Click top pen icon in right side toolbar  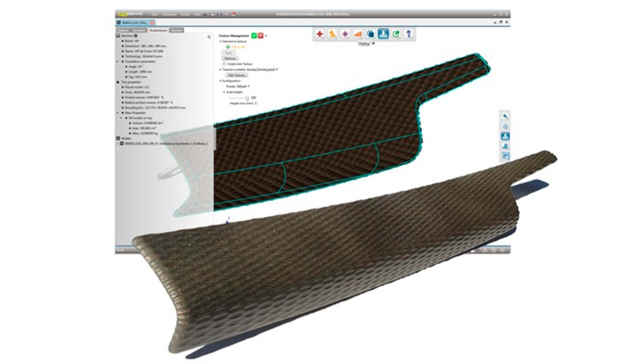coord(506,116)
